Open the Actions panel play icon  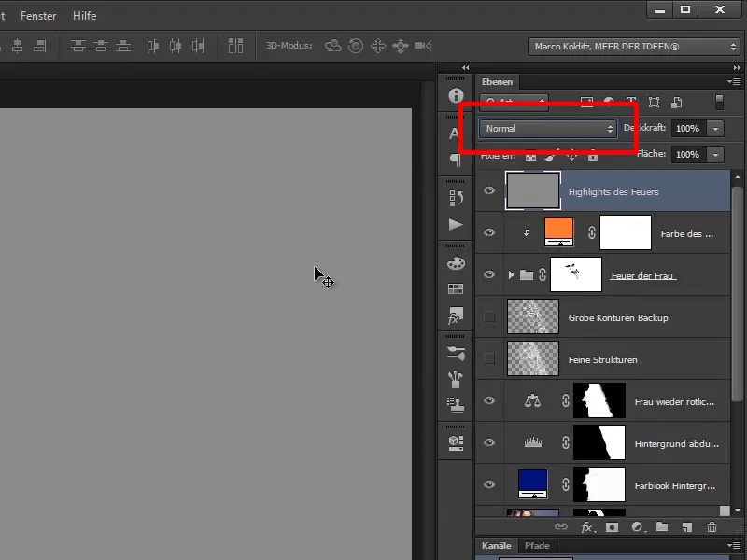point(456,224)
